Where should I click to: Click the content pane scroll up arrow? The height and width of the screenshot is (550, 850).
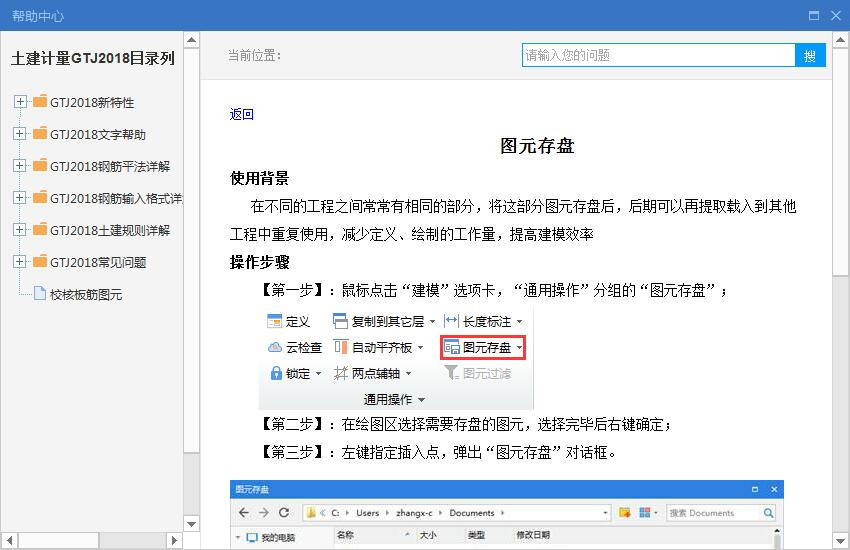[840, 40]
